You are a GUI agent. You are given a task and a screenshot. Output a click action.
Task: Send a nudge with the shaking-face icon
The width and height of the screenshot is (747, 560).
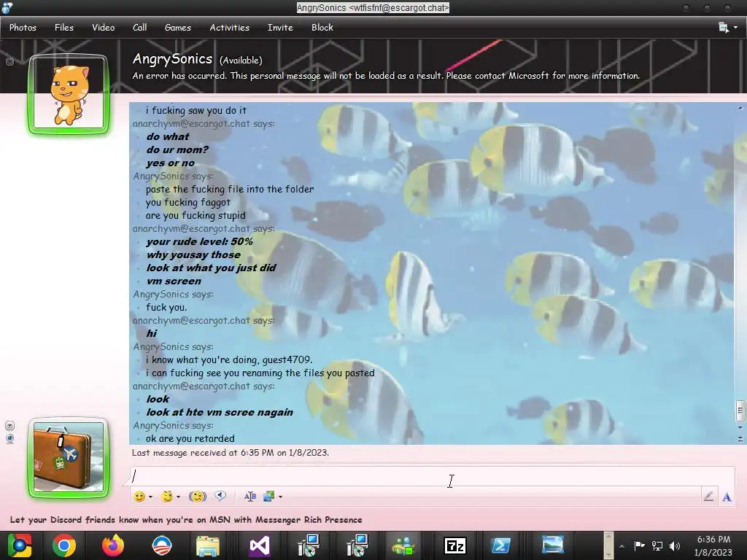pyautogui.click(x=197, y=497)
